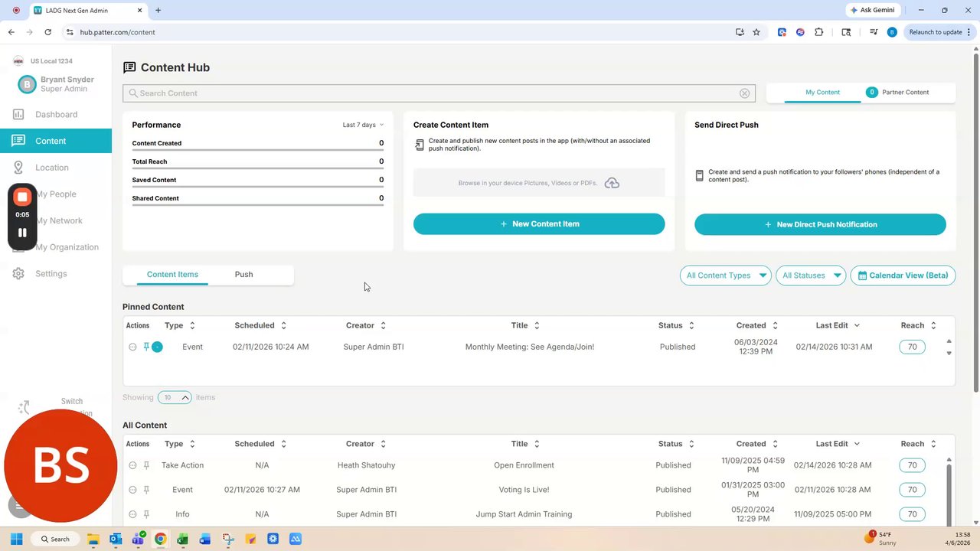Open Outlook from the taskbar
Viewport: 980px width, 551px height.
pos(116,539)
